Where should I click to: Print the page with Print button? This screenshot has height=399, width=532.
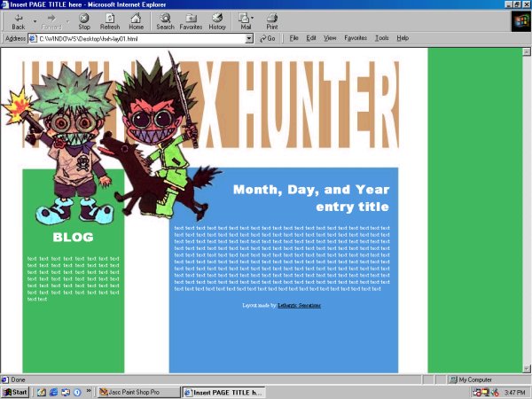[x=272, y=21]
